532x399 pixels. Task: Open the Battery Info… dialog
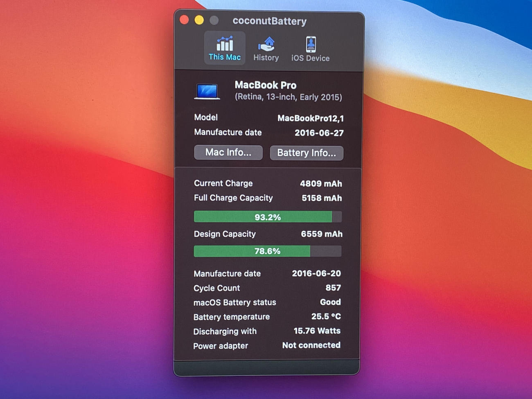click(x=307, y=153)
